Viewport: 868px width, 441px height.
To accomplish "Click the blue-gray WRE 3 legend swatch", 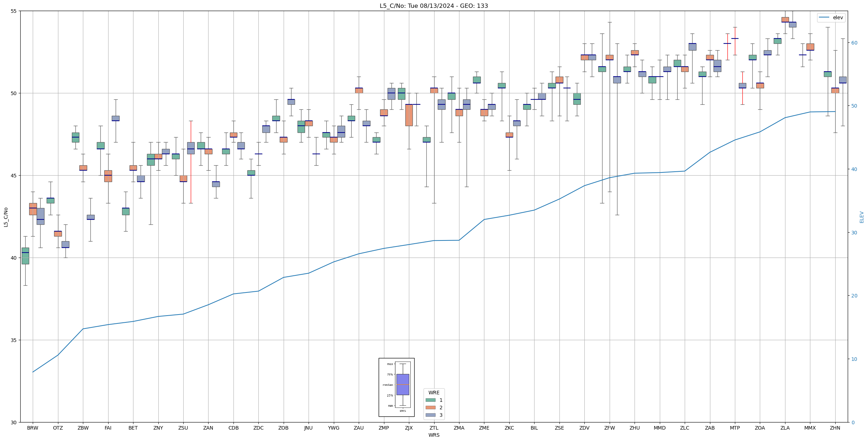I will 430,415.
